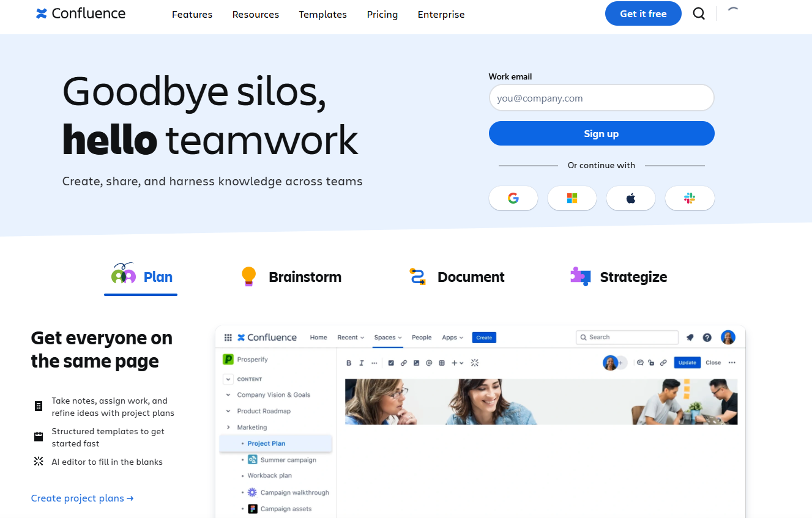Viewport: 812px width, 518px height.
Task: Continue with Microsoft sign-in
Action: pos(572,198)
